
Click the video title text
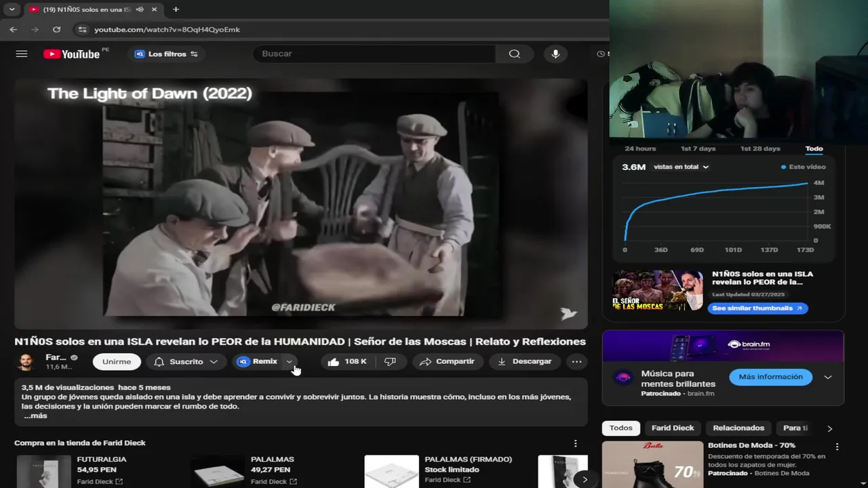300,341
